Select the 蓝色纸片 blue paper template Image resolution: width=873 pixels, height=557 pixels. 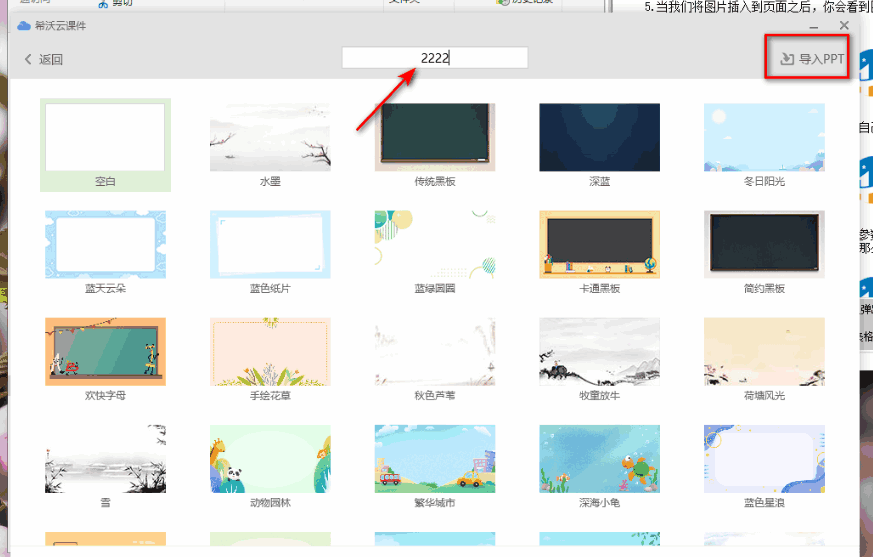click(270, 245)
